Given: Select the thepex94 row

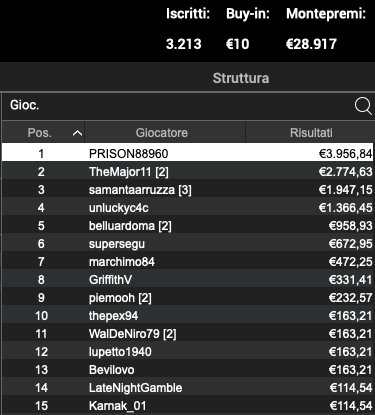Looking at the screenshot, I should point(188,316).
